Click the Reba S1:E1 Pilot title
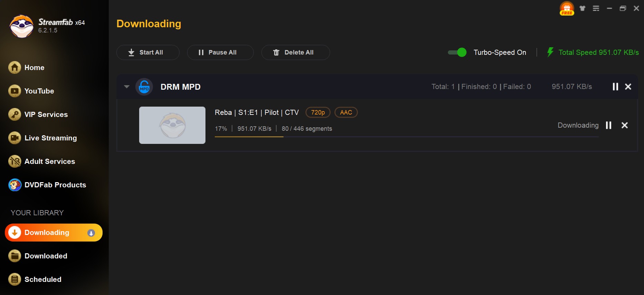 pos(257,112)
